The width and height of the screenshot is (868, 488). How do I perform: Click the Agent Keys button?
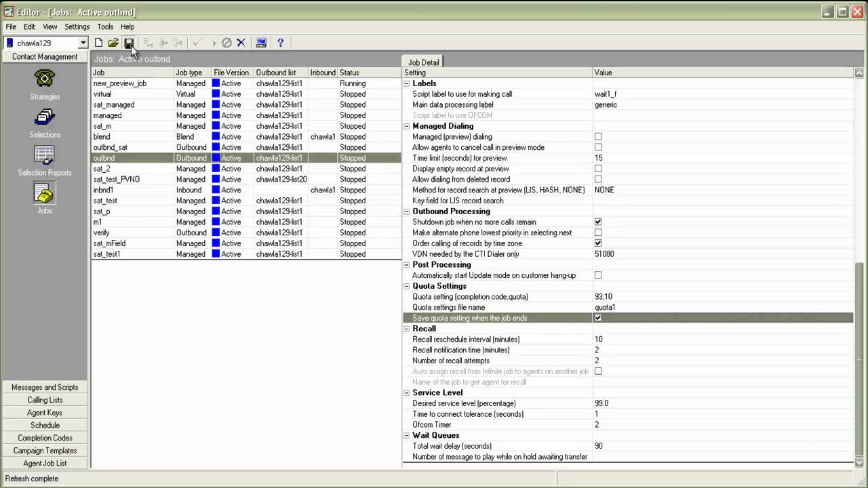(45, 413)
